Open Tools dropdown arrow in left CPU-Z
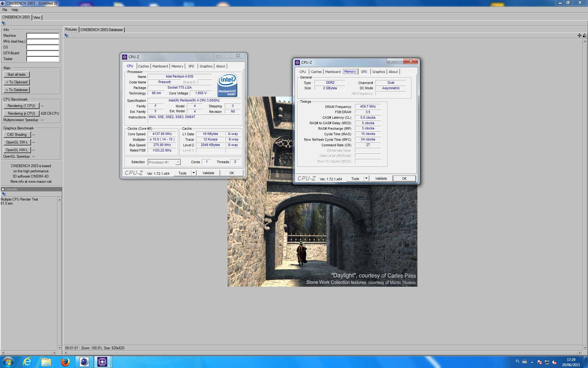This screenshot has height=368, width=588. click(194, 173)
